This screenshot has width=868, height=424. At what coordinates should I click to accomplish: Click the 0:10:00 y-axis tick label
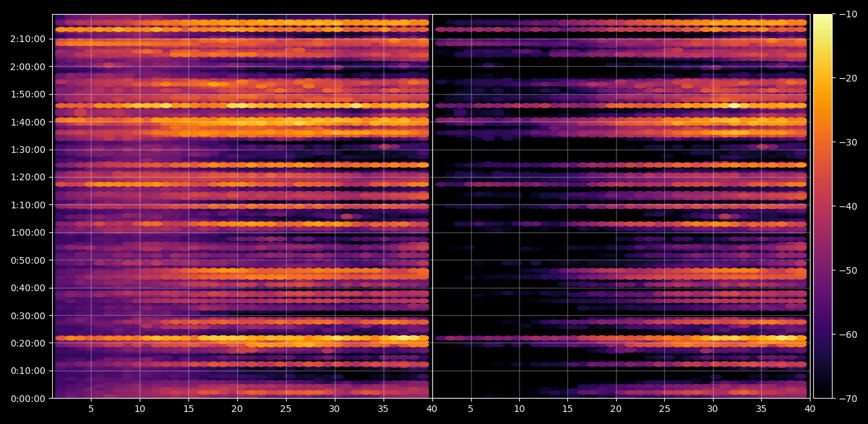pos(27,371)
